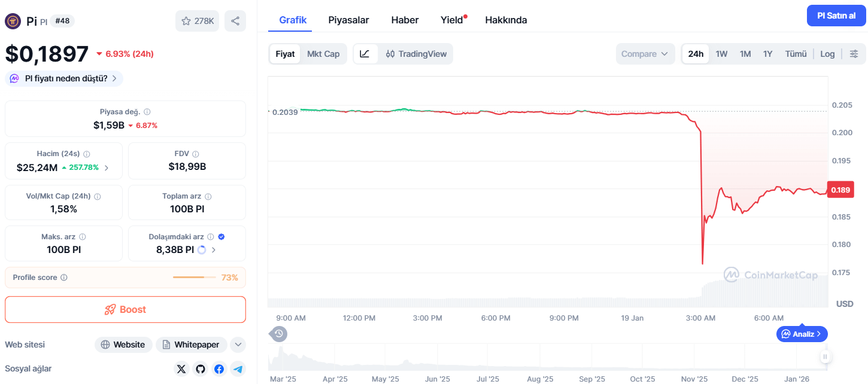Click info icon next to Piyasa değ.
Screen dimensions: 868x384
(147, 112)
